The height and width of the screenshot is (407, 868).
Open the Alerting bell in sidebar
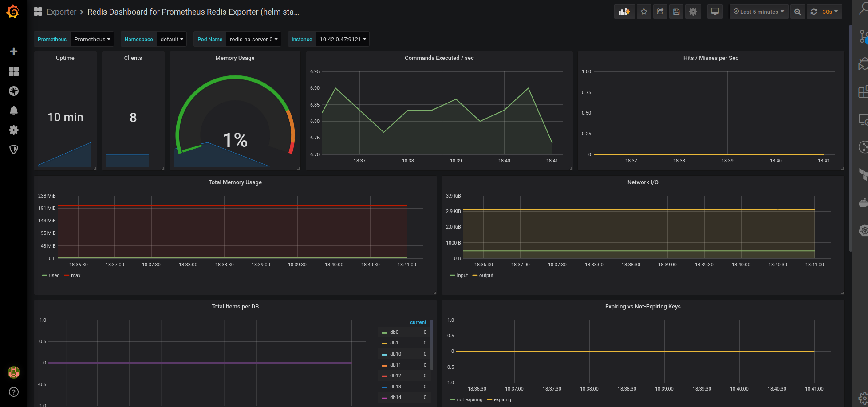click(x=14, y=111)
